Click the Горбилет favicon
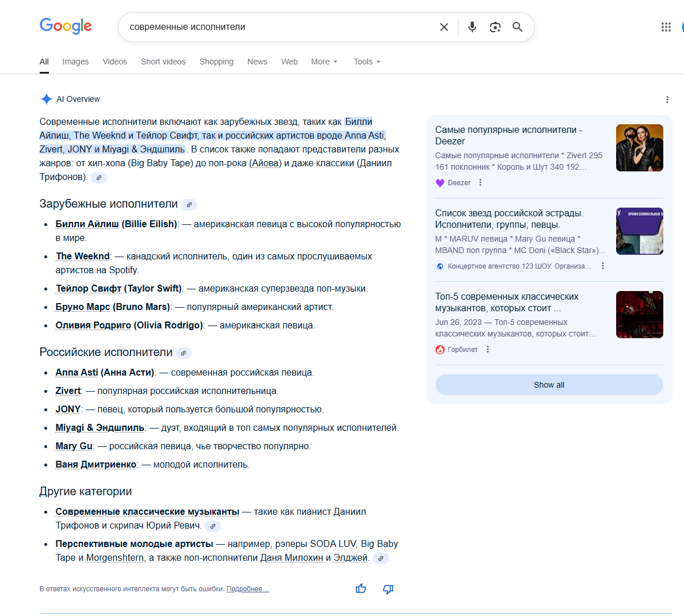Image resolution: width=684 pixels, height=616 pixels. pos(440,350)
